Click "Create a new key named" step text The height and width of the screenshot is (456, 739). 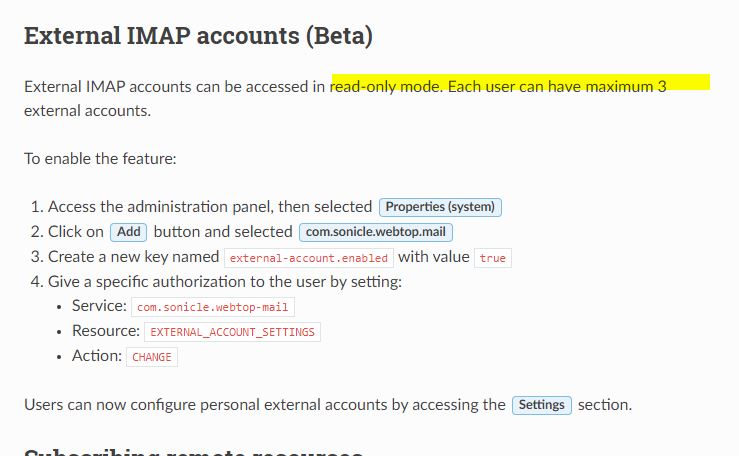point(134,257)
